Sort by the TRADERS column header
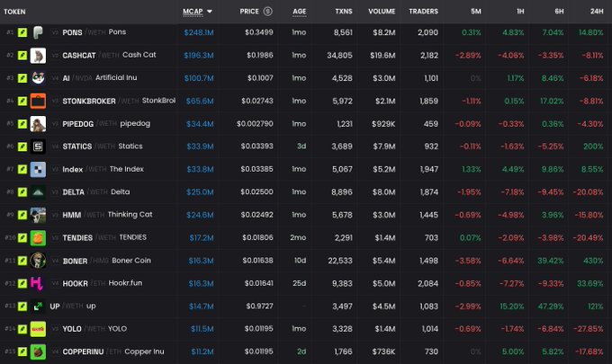Image resolution: width=612 pixels, height=364 pixels. coord(424,12)
